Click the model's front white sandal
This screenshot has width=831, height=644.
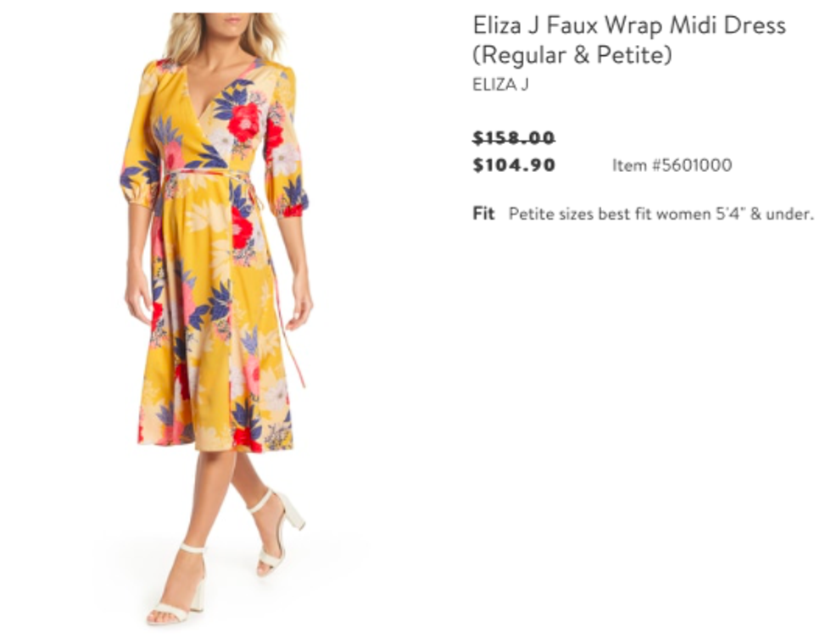point(177,586)
